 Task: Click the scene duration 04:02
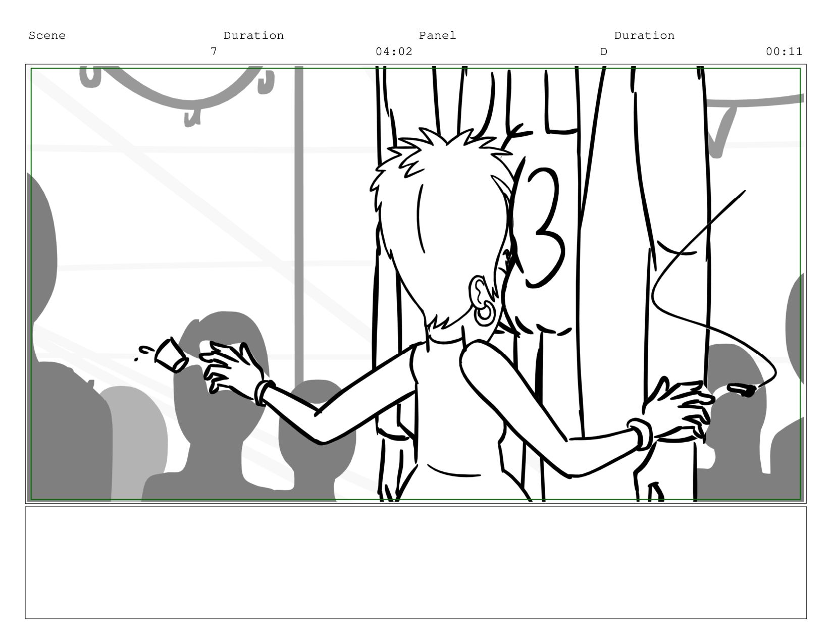pos(394,51)
